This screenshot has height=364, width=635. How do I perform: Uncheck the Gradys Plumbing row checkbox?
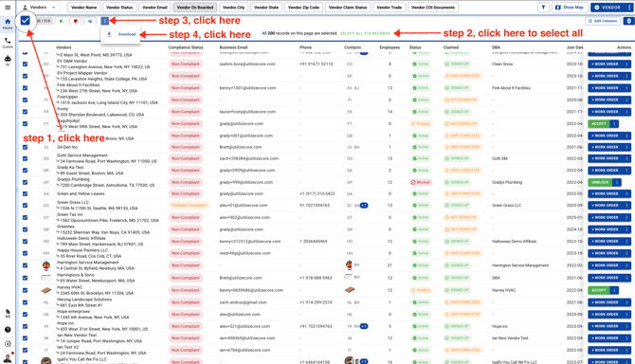point(25,182)
